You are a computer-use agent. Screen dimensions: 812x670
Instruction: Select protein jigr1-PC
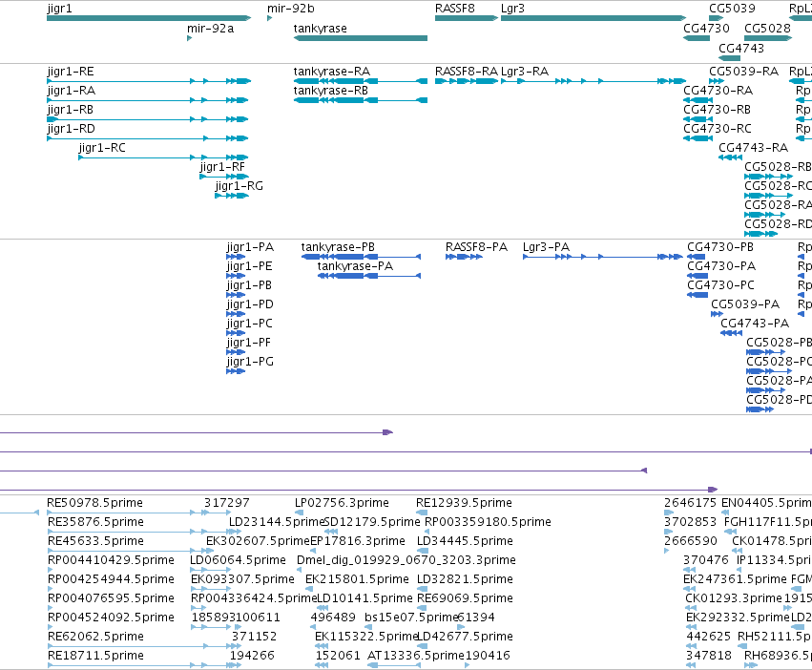[236, 333]
